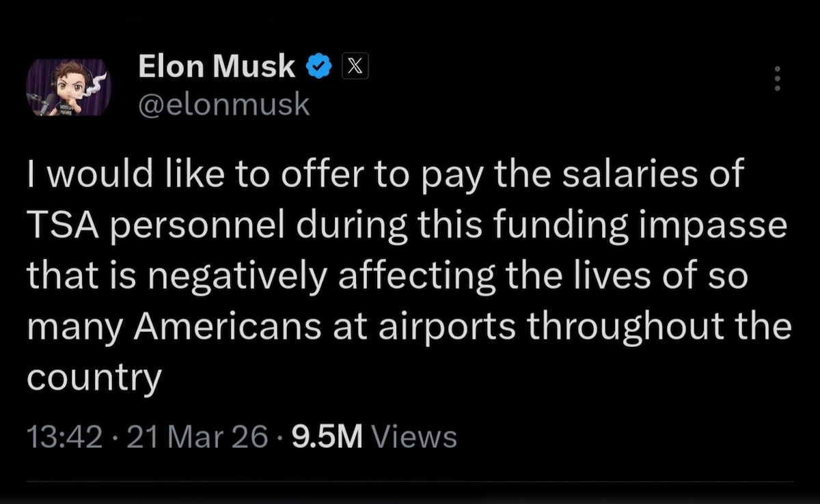Open the @elonmusk handle link
The width and height of the screenshot is (820, 504).
click(x=224, y=104)
